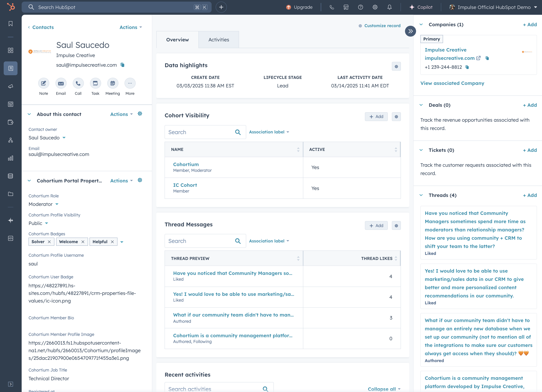Switch to the Activities tab
This screenshot has width=542, height=392.
(219, 40)
